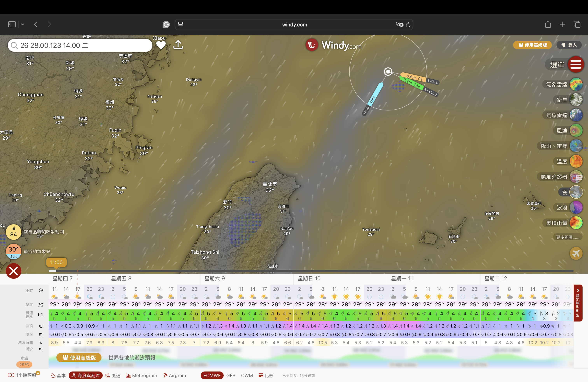This screenshot has height=382, width=588.
Task: Click the login (登入) button
Action: (x=569, y=45)
